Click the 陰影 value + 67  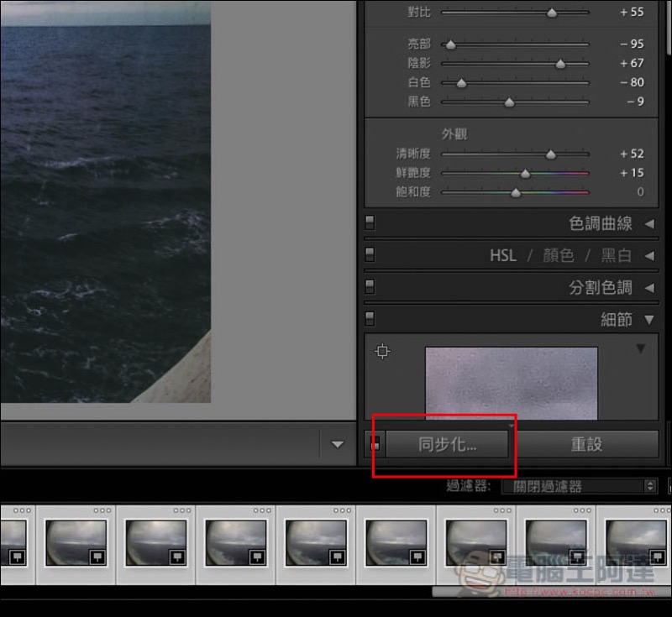(x=632, y=63)
